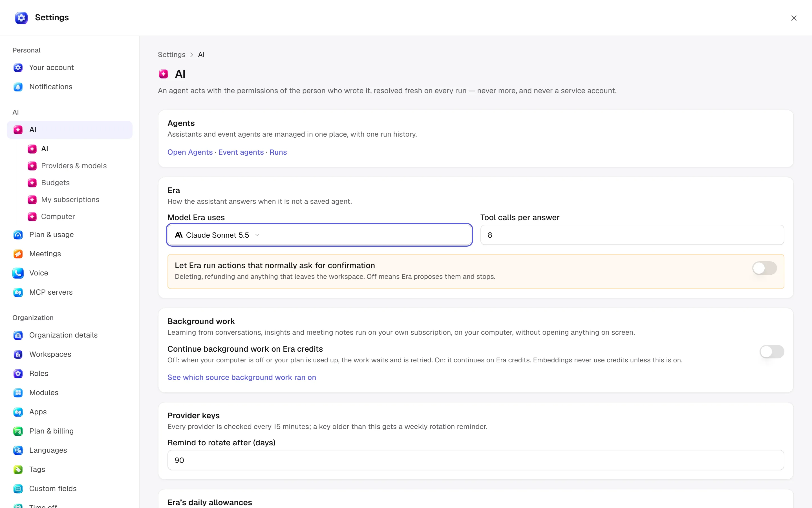Open MCP servers settings
This screenshot has height=508, width=812.
[69, 292]
